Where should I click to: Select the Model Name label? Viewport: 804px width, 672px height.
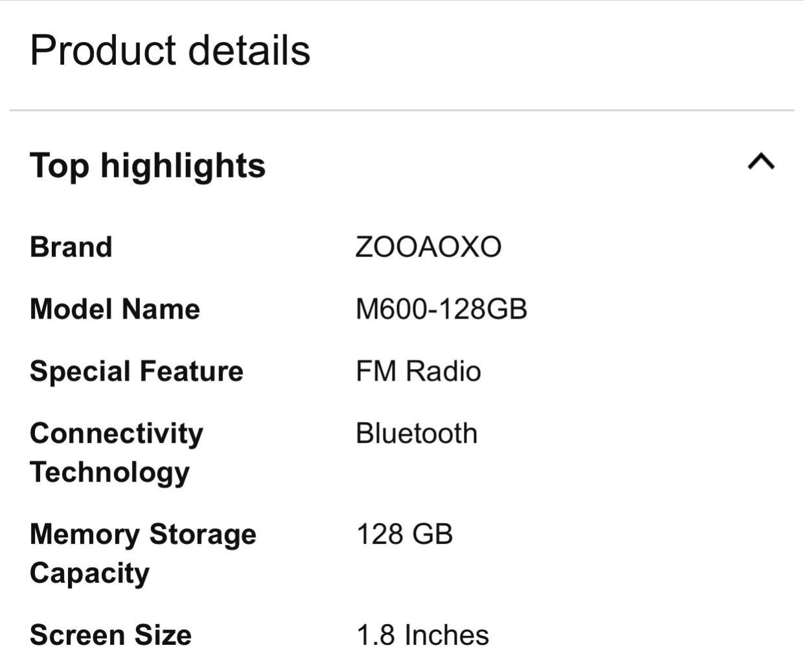(x=115, y=309)
